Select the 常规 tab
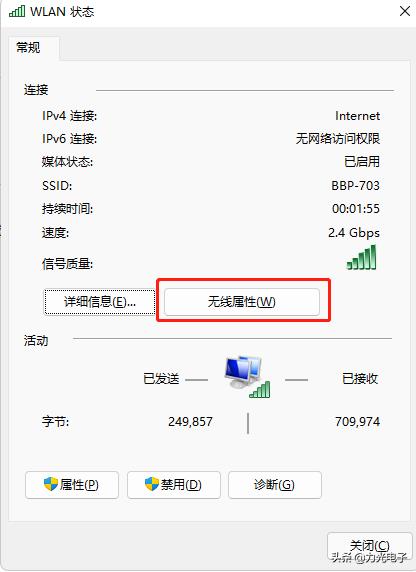Viewport: 416px width, 572px height. 28,47
